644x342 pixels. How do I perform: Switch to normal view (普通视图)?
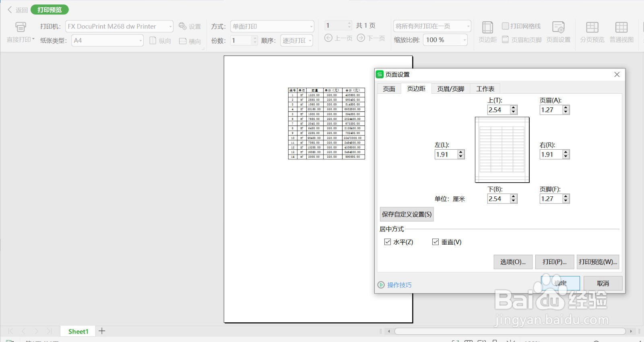point(621,32)
